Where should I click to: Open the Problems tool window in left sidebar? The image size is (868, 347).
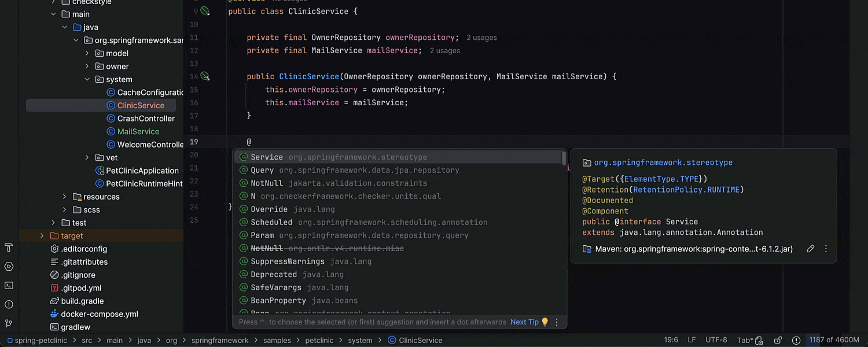[x=9, y=304]
